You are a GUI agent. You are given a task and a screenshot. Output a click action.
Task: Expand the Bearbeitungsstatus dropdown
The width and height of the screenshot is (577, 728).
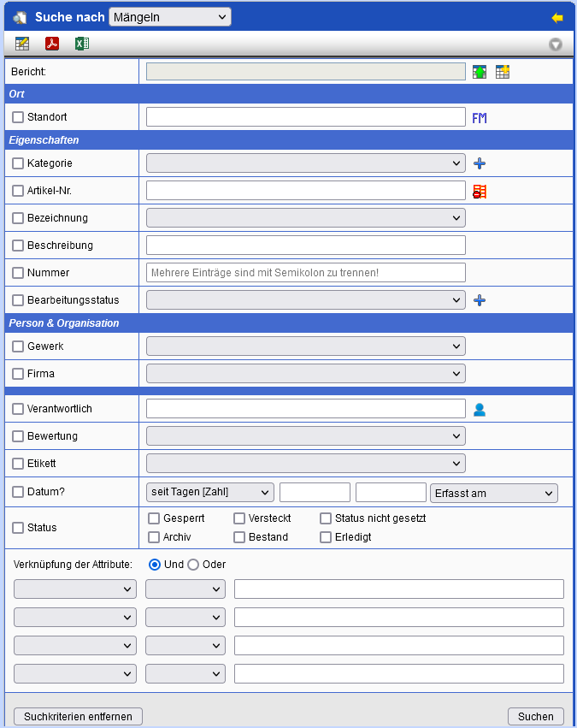[305, 300]
